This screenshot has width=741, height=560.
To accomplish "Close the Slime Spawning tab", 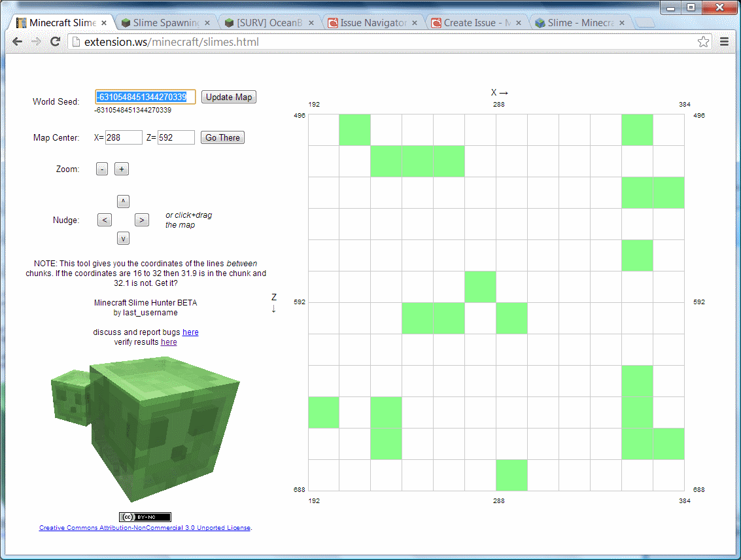I will point(207,23).
